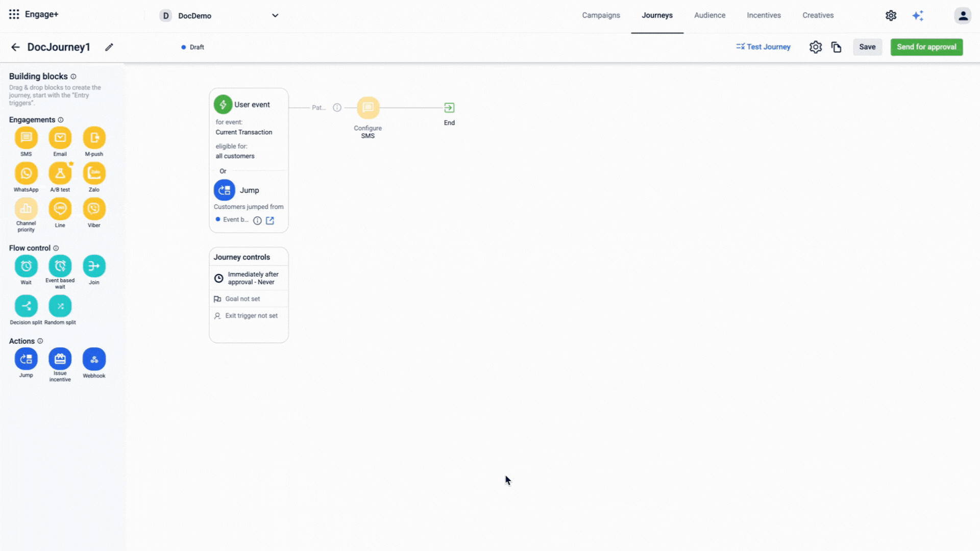Select the Decision split flow block

pyautogui.click(x=26, y=306)
